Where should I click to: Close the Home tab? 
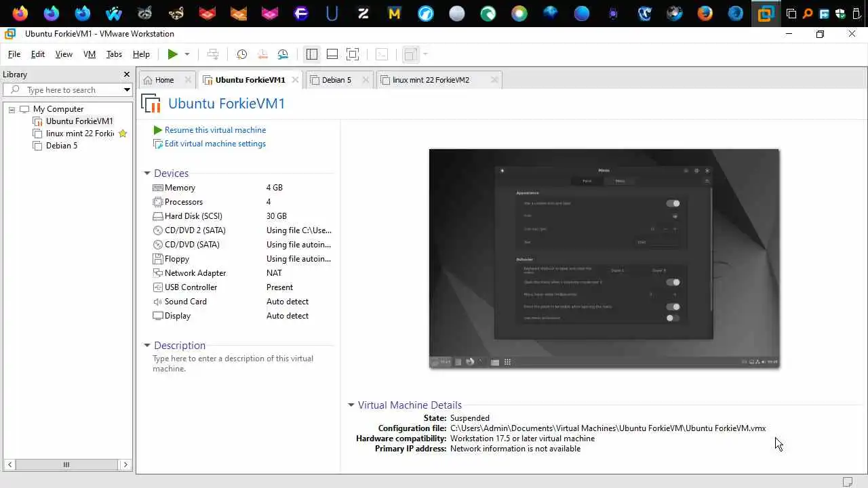188,80
